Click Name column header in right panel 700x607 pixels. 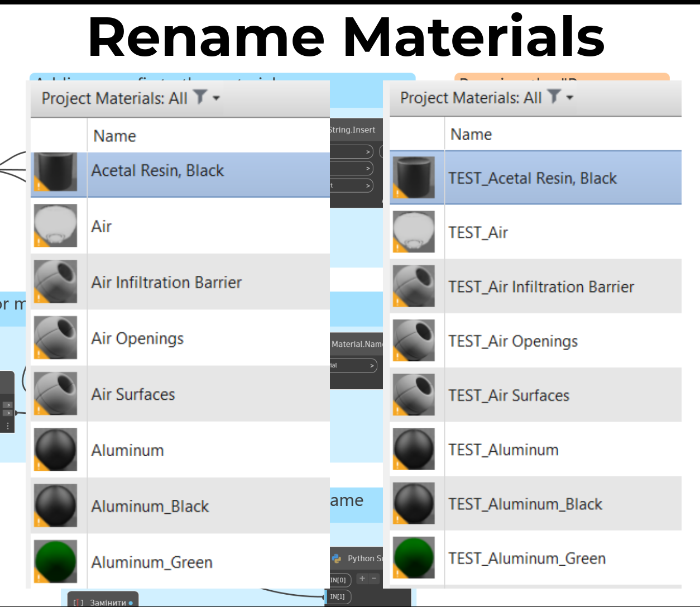coord(471,135)
